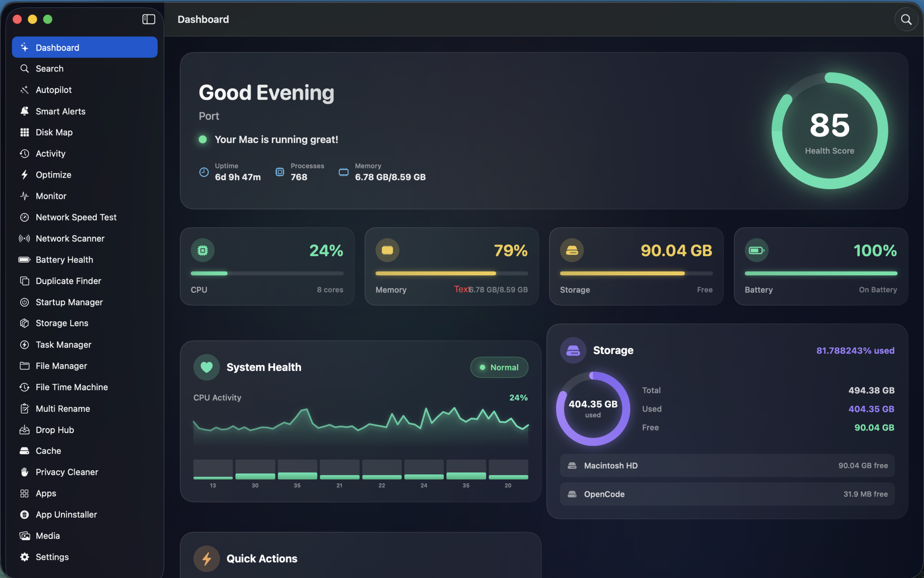Open the search magnifier in title bar
This screenshot has width=924, height=578.
click(906, 20)
